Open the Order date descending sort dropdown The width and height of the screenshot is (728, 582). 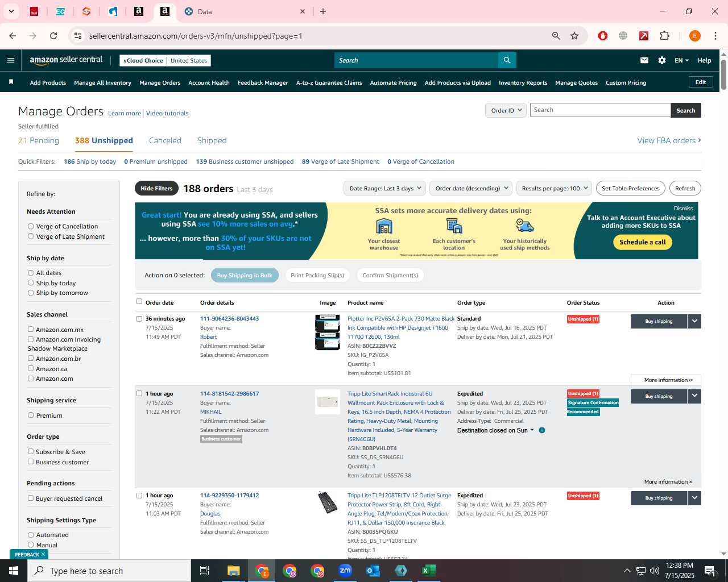(471, 188)
